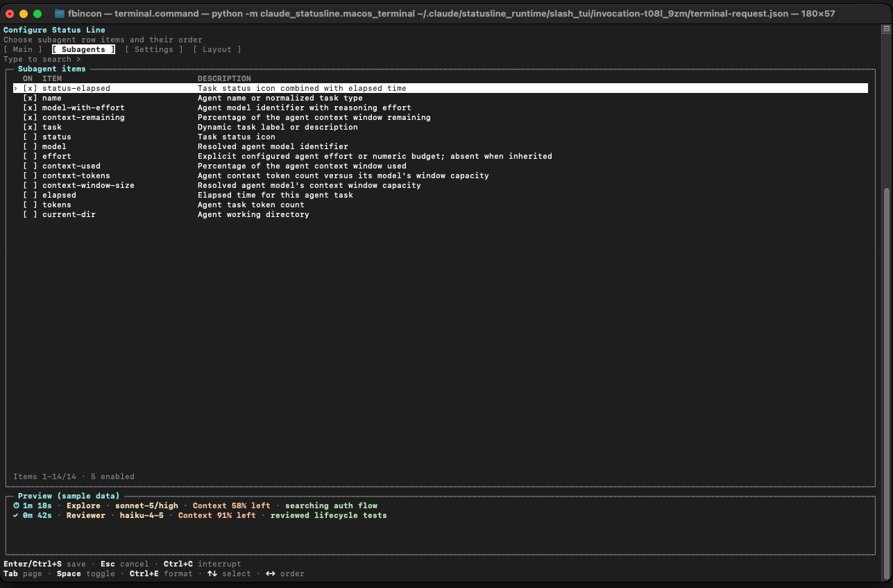The height and width of the screenshot is (588, 893).
Task: Click the Tab page hint
Action: click(23, 574)
